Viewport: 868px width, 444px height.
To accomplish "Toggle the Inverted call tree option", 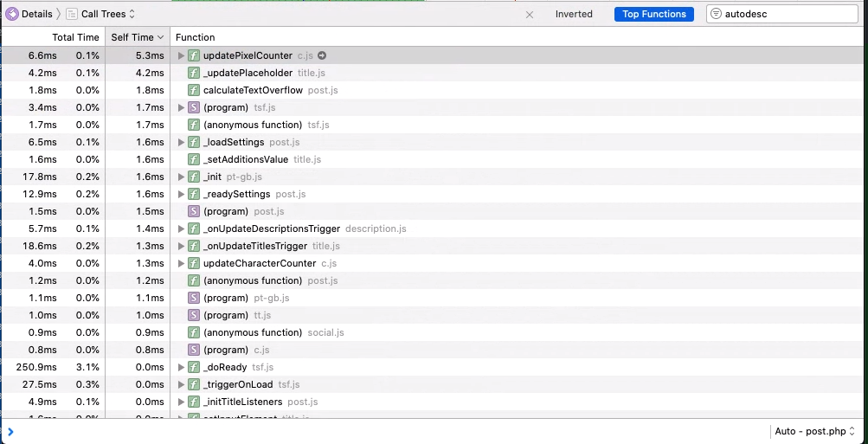I will 574,15.
